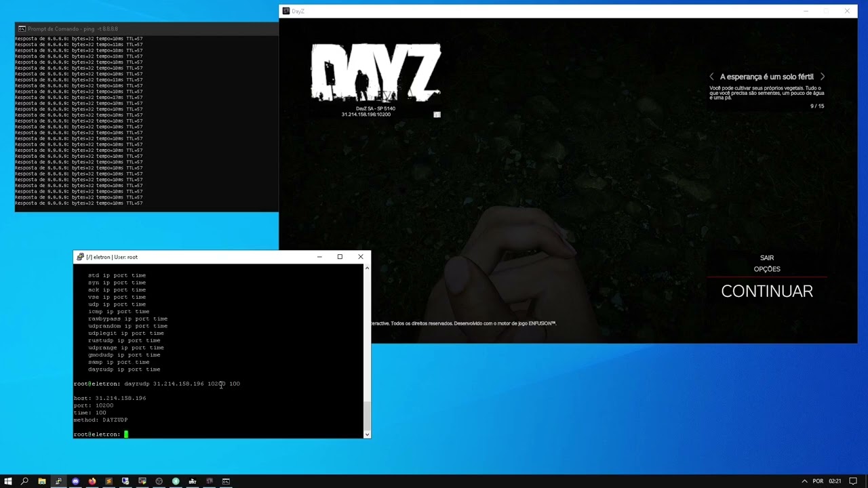Click the 'port: 10200' output line
This screenshot has width=868, height=488.
[x=94, y=405]
